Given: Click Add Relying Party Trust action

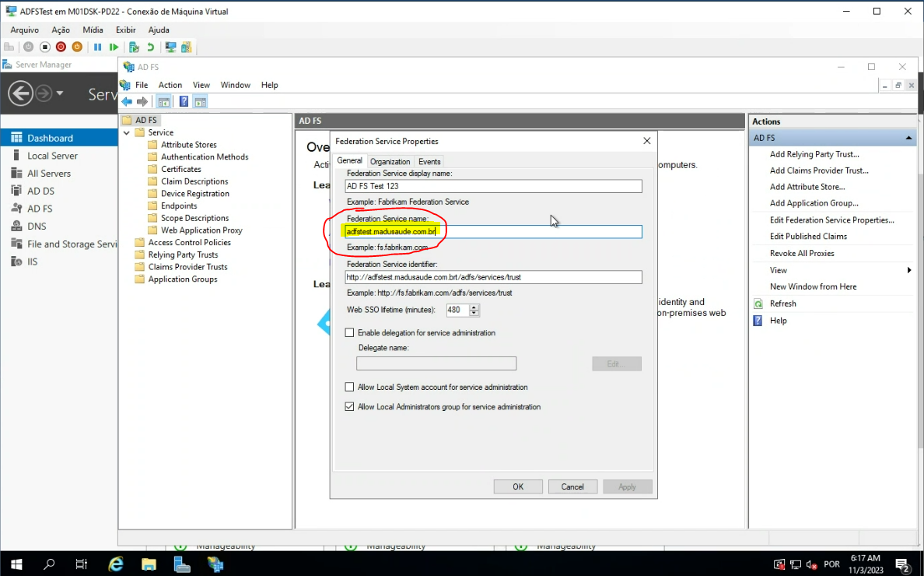Looking at the screenshot, I should (x=814, y=154).
